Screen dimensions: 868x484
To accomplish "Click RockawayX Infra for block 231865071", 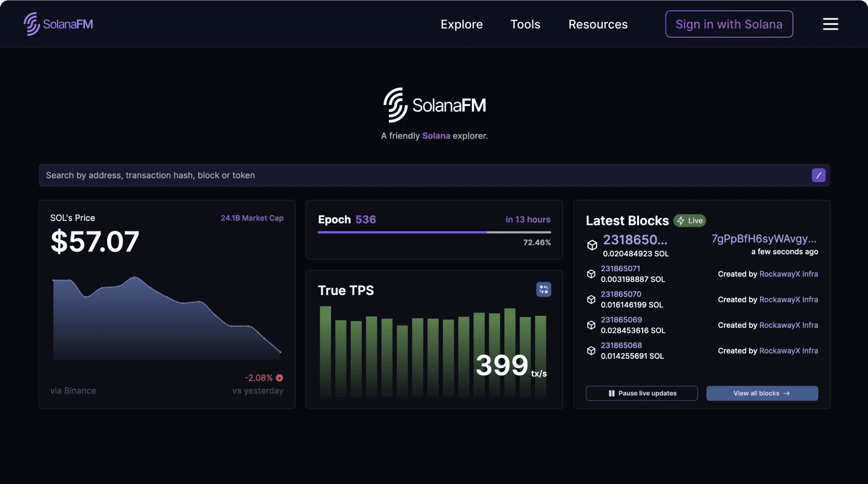I will click(789, 274).
